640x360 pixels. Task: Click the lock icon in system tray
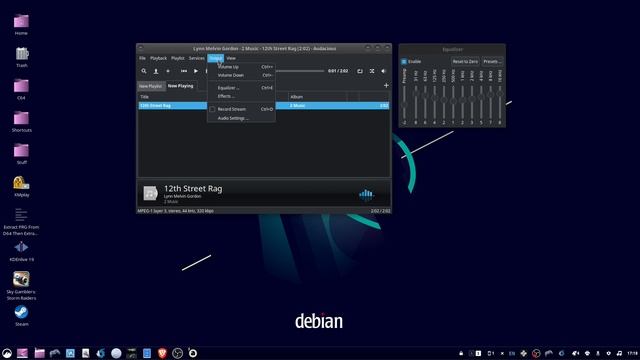[x=461, y=353]
